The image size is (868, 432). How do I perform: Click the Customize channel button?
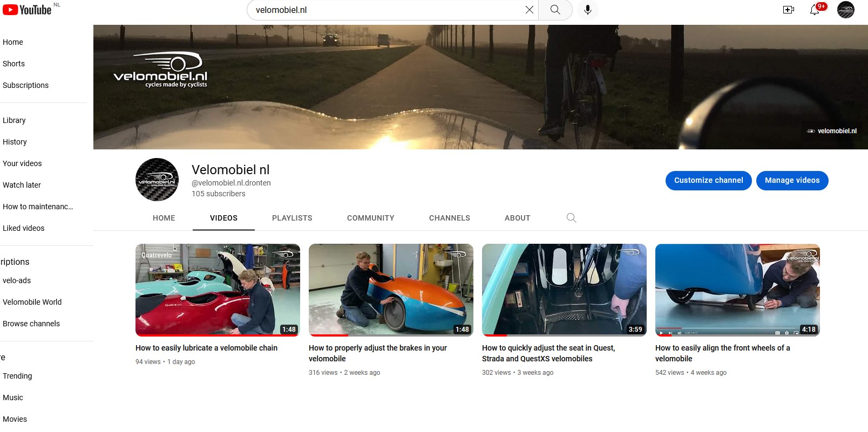point(708,180)
